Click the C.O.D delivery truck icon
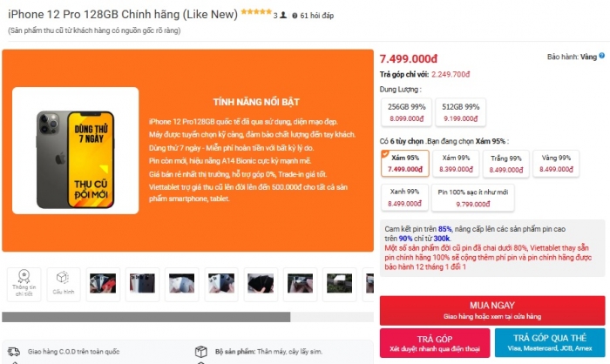Viewport: 610px width, 364px height. (14, 351)
